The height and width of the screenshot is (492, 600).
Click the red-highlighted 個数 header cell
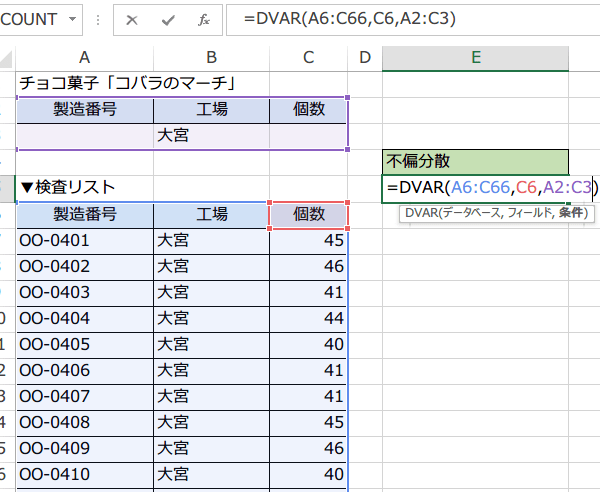pos(308,213)
